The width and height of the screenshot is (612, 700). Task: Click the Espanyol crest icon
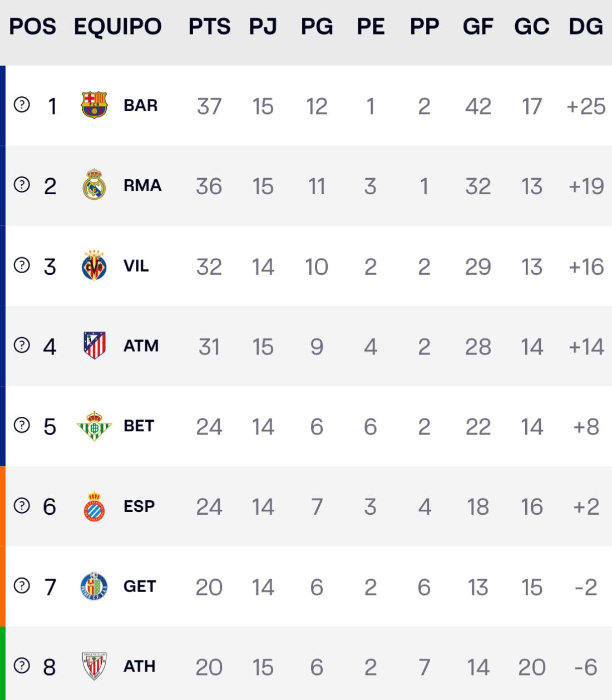click(x=94, y=506)
